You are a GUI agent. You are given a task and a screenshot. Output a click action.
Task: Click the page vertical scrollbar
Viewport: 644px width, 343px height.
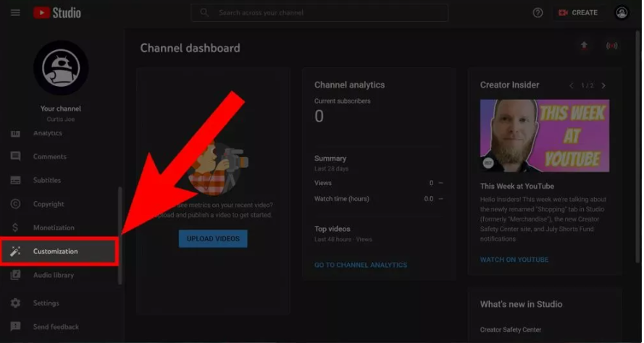point(637,148)
